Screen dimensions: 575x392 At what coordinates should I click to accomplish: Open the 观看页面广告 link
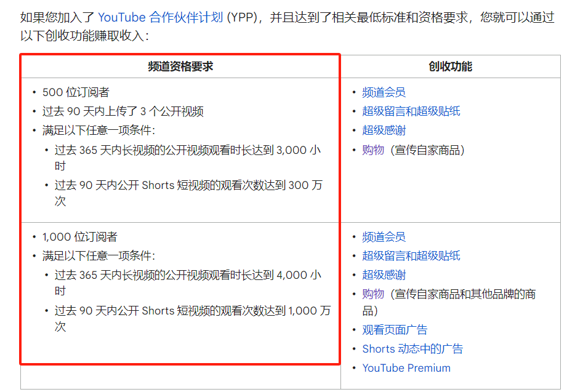(395, 330)
